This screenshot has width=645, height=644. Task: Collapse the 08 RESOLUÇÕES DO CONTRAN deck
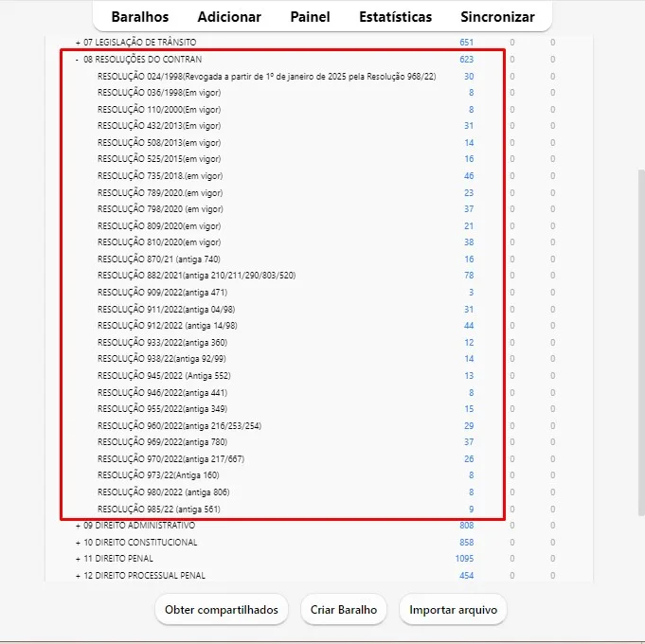(x=77, y=60)
